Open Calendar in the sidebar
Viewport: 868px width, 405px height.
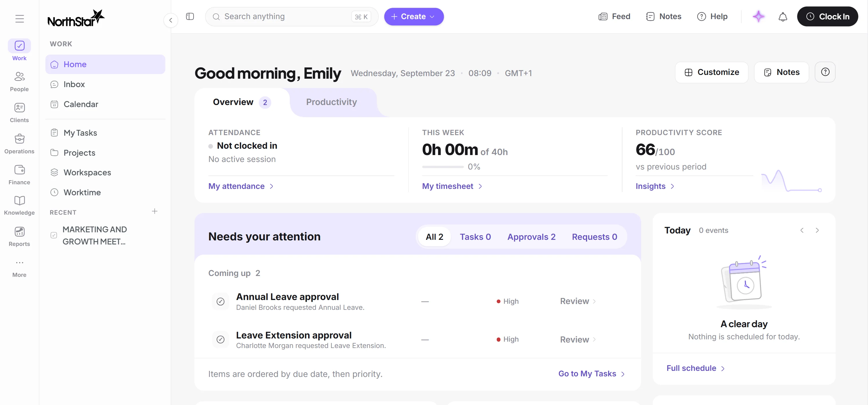click(106, 104)
